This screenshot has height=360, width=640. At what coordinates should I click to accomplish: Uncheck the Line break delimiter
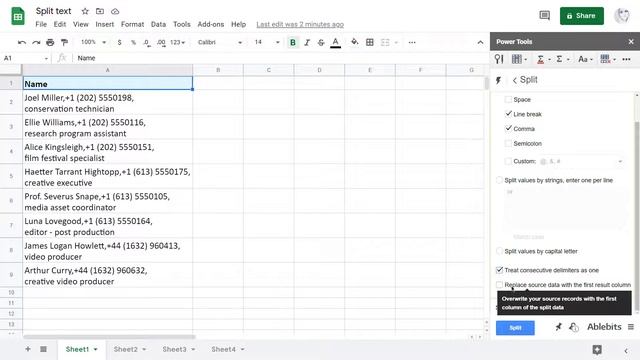coord(508,114)
